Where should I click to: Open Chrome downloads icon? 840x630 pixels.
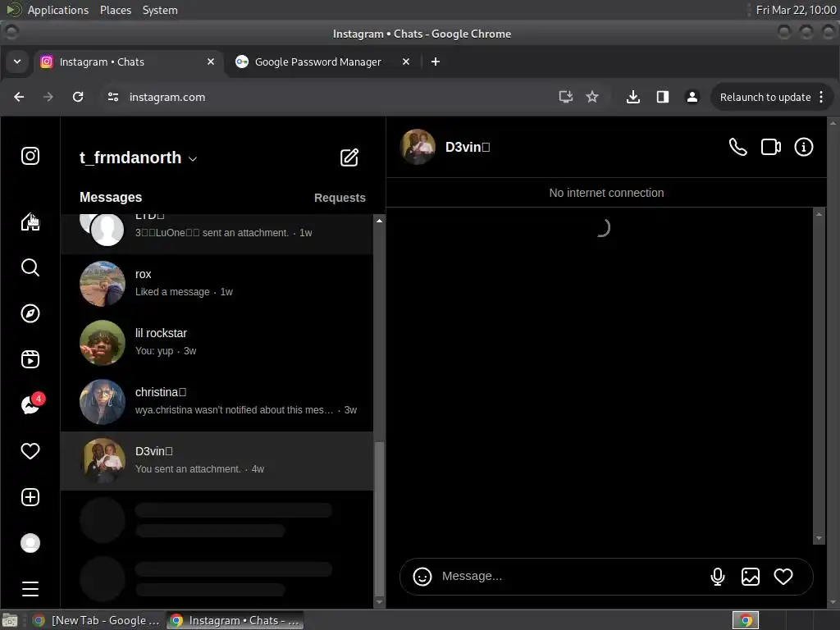tap(632, 97)
